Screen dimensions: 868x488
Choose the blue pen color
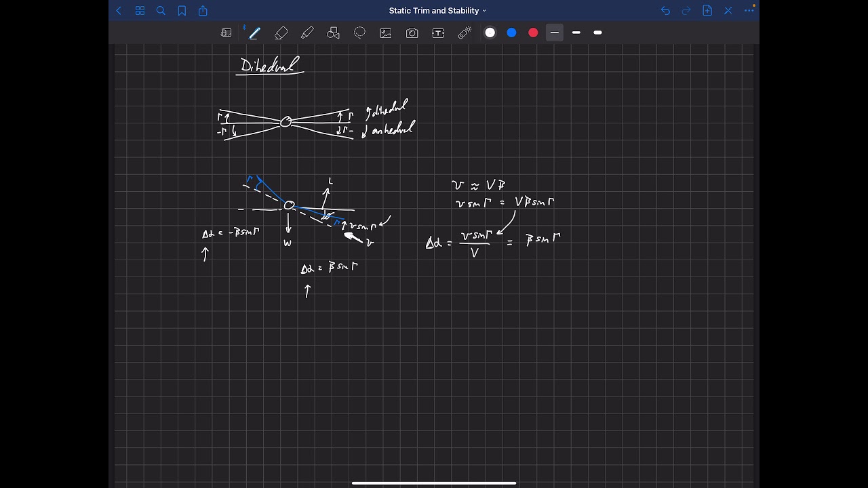[x=512, y=33]
